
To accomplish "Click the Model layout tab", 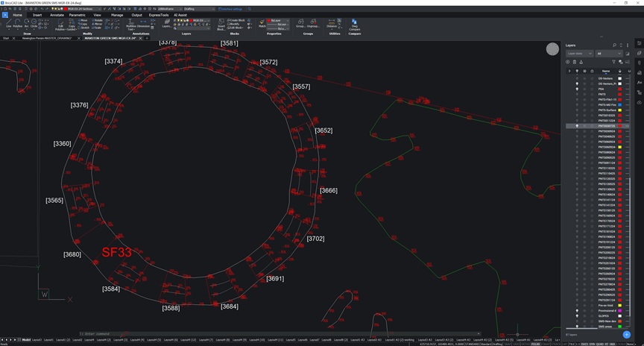I will click(x=26, y=340).
